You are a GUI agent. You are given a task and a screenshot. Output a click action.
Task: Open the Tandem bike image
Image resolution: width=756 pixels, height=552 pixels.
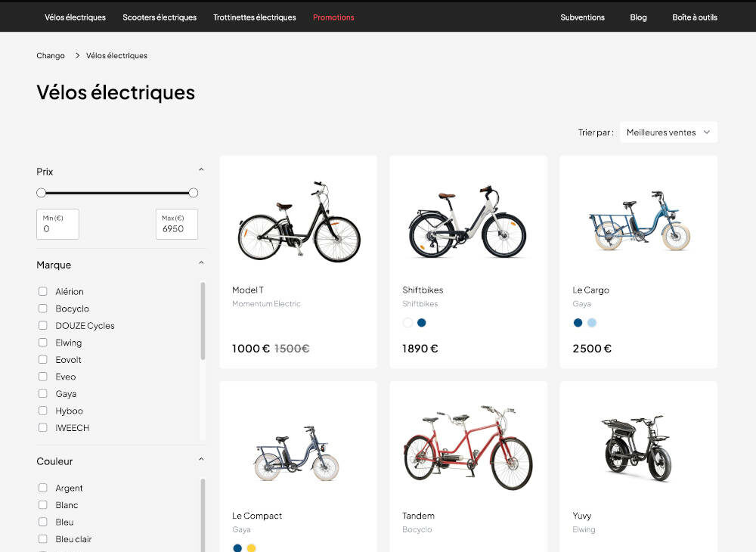click(468, 448)
